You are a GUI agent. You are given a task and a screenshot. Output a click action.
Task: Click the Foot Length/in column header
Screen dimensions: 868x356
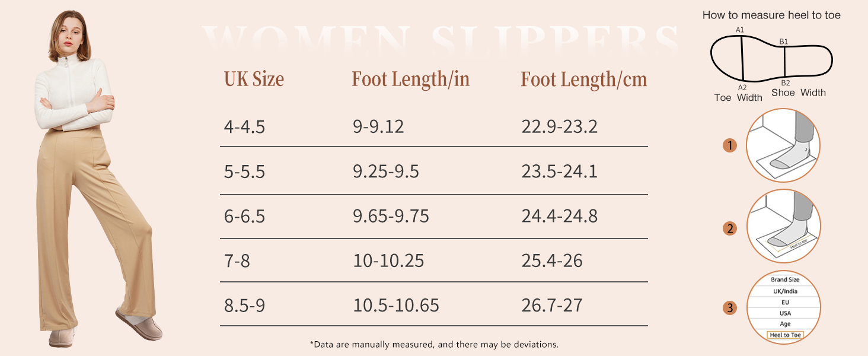coord(410,80)
